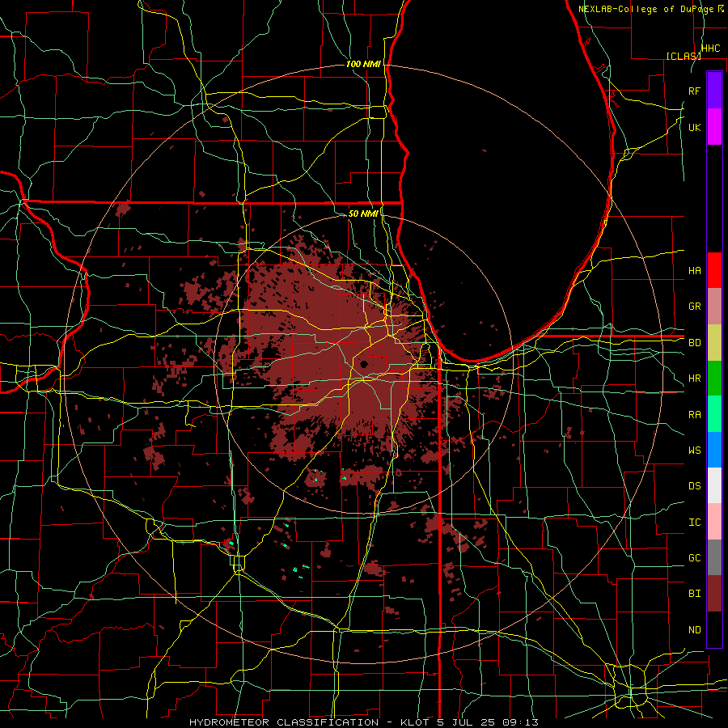Click the BI legend label
This screenshot has height=728, width=728.
tap(694, 594)
